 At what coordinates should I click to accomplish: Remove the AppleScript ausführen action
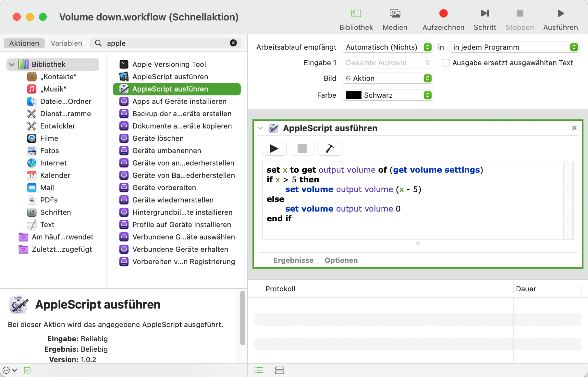574,128
